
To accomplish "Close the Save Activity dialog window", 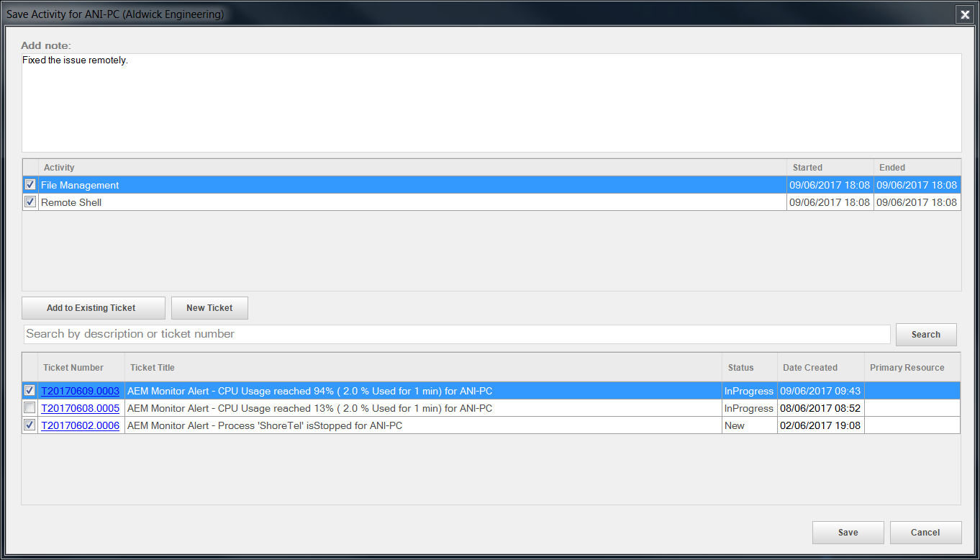I will (965, 14).
